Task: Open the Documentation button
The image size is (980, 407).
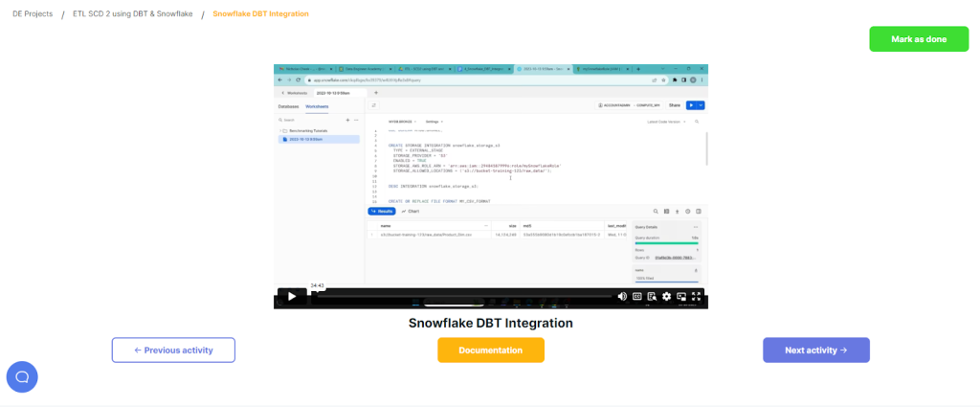Action: coord(490,350)
